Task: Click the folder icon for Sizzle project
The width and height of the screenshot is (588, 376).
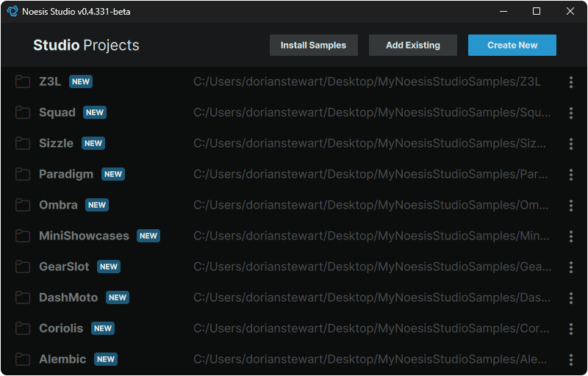Action: (23, 143)
